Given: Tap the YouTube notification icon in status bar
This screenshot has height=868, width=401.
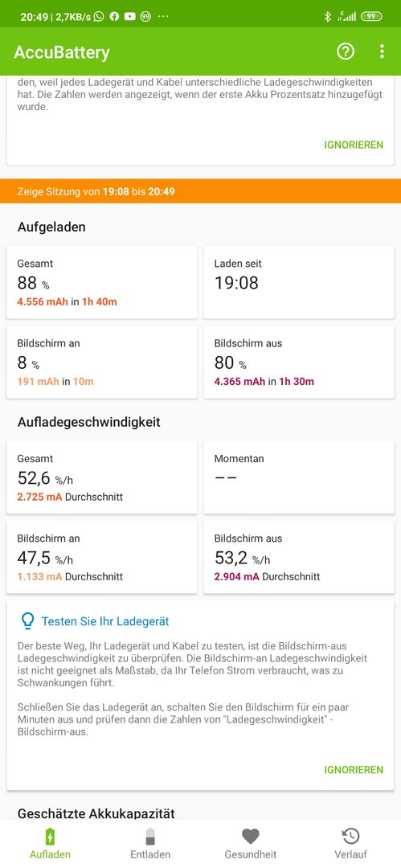Looking at the screenshot, I should (129, 17).
